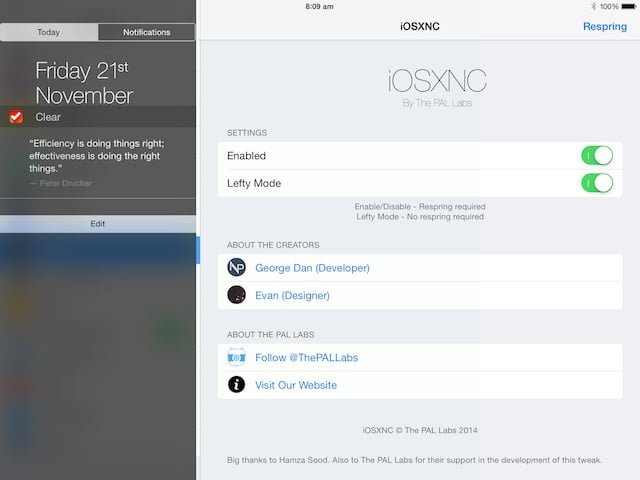Tap the Clear app checkmark icon
Image resolution: width=640 pixels, height=480 pixels.
click(x=16, y=117)
